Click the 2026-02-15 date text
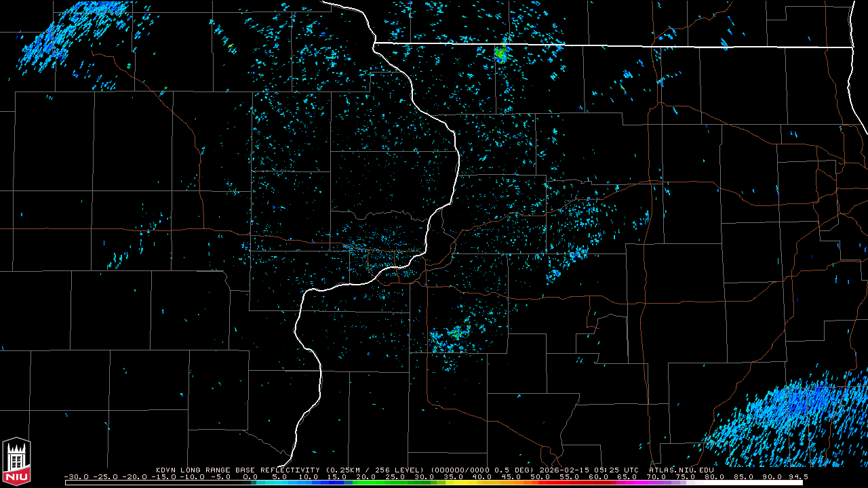Viewport: 868px width, 488px height. pos(566,470)
